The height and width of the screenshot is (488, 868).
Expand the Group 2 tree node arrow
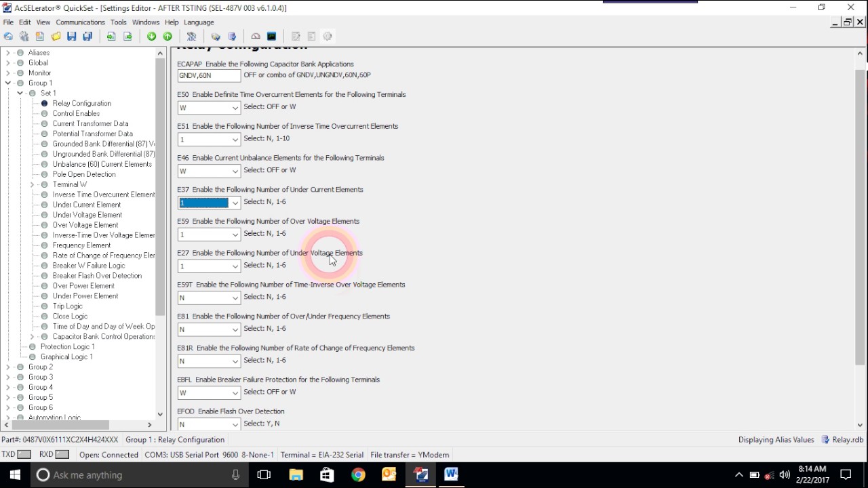click(x=8, y=367)
